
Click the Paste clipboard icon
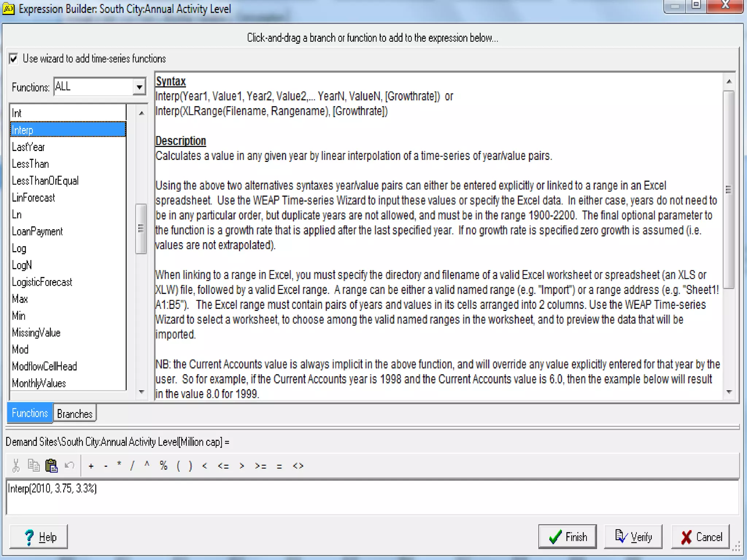click(x=51, y=466)
